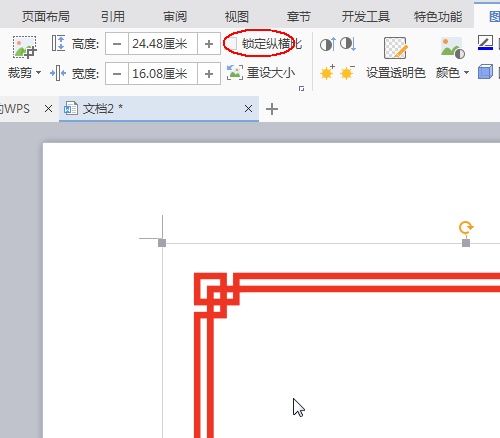Click the 3D cube picture effects icon

pyautogui.click(x=485, y=72)
